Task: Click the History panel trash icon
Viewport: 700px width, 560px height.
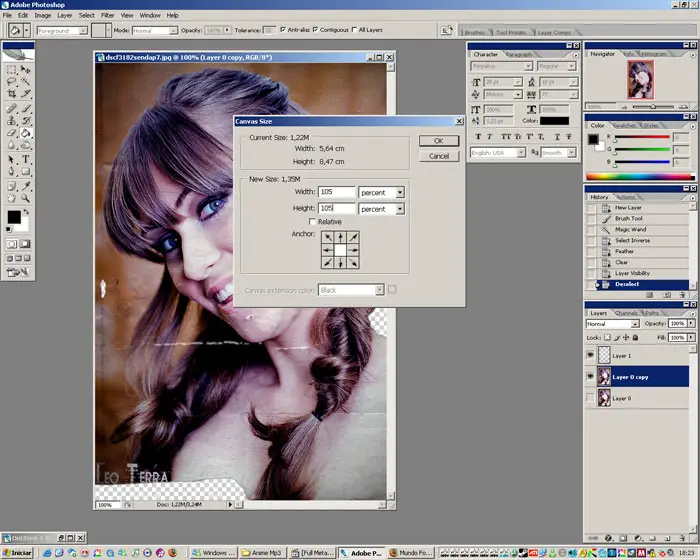Action: coord(681,295)
